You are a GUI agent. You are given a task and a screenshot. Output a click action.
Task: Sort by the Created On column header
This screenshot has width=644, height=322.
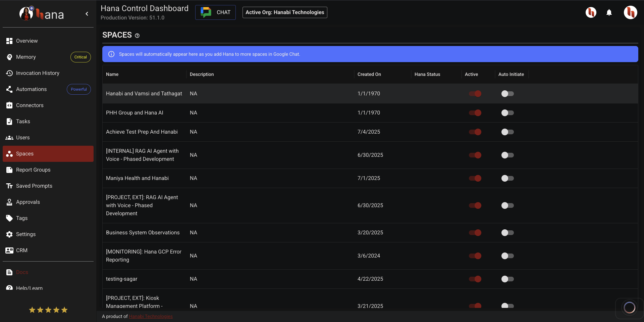369,75
